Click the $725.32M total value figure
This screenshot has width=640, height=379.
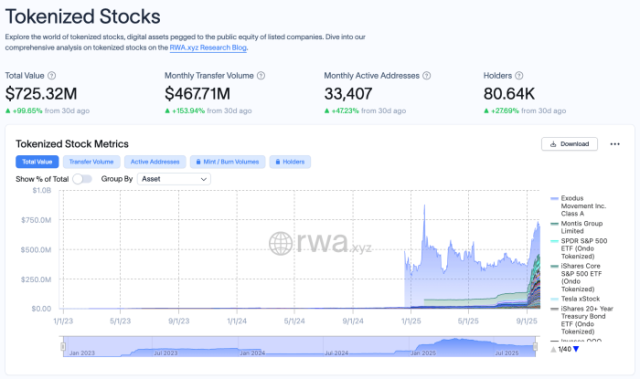tap(41, 94)
